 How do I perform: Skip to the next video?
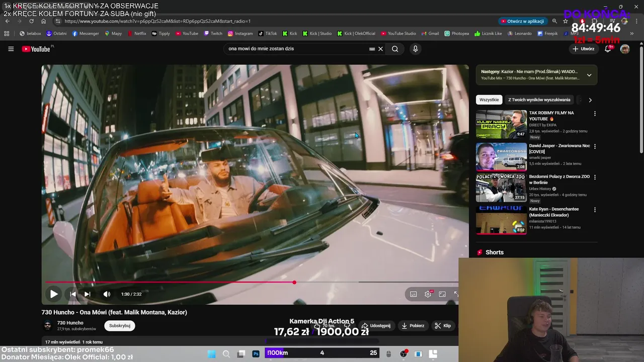88,294
